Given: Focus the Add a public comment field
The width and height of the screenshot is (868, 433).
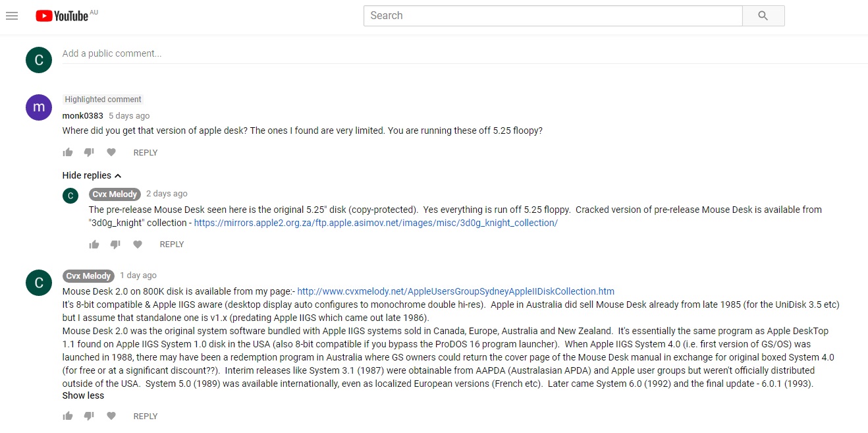Looking at the screenshot, I should click(464, 54).
